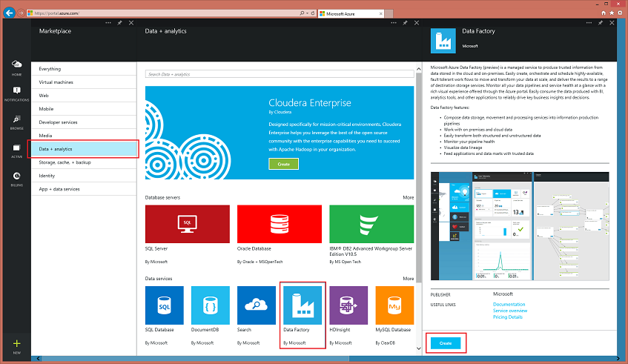Screen dimensions: 628x364
Task: Click the horizontal scrollbar left arrow
Action: (39, 359)
